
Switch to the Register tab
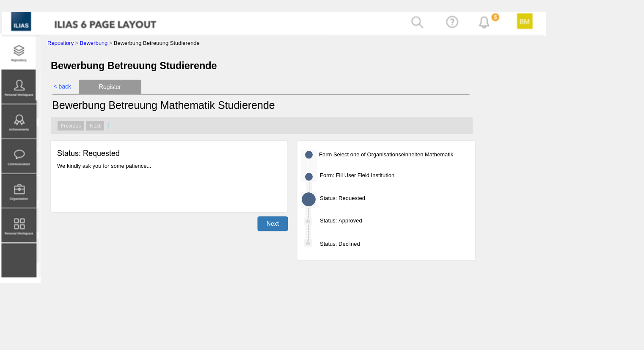point(110,87)
